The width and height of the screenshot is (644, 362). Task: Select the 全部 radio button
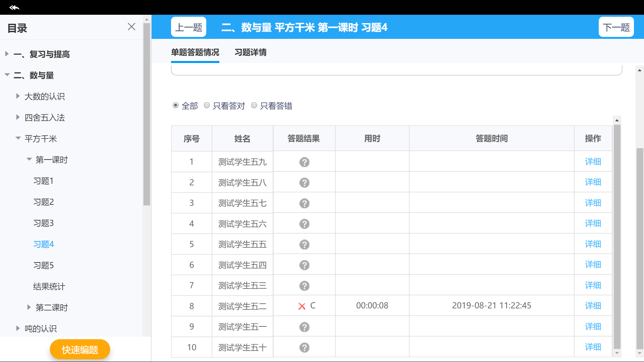click(x=175, y=106)
